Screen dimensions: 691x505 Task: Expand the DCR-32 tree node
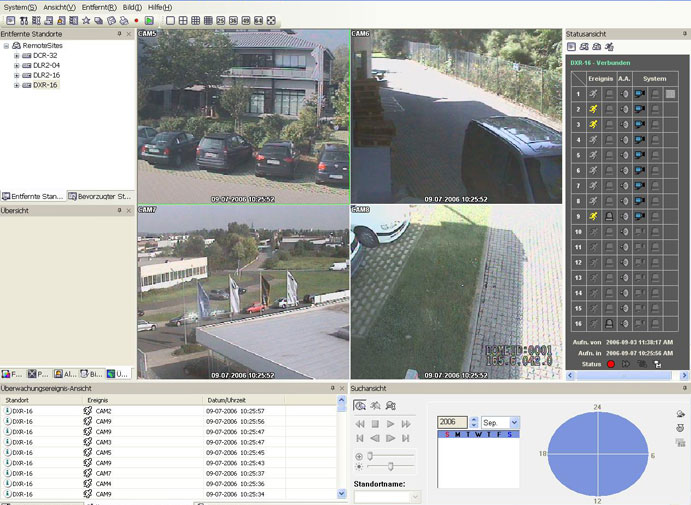tap(16, 56)
